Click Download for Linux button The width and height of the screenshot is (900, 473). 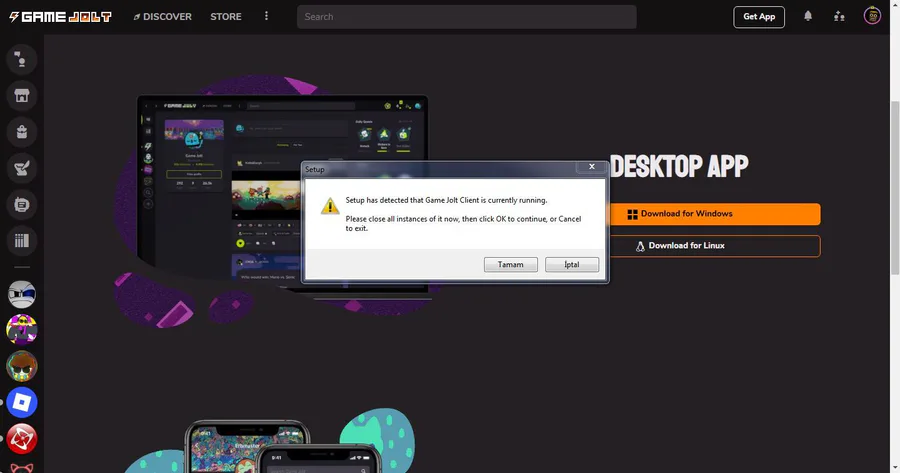click(x=715, y=246)
